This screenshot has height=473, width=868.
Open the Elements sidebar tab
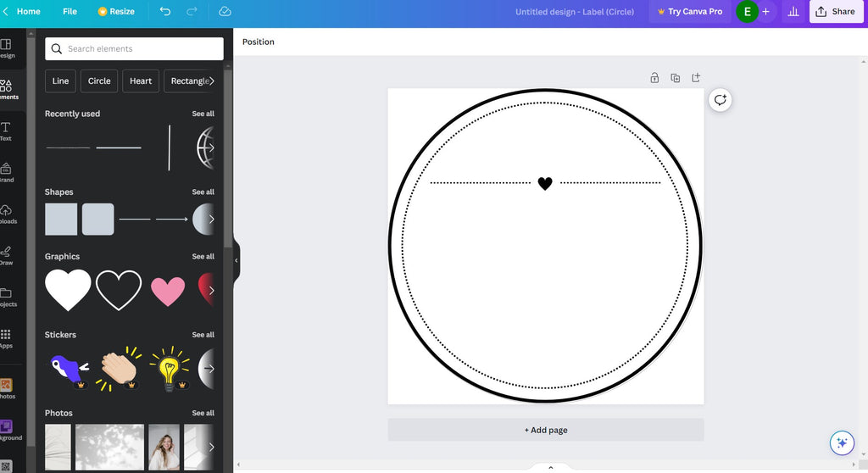pyautogui.click(x=7, y=90)
